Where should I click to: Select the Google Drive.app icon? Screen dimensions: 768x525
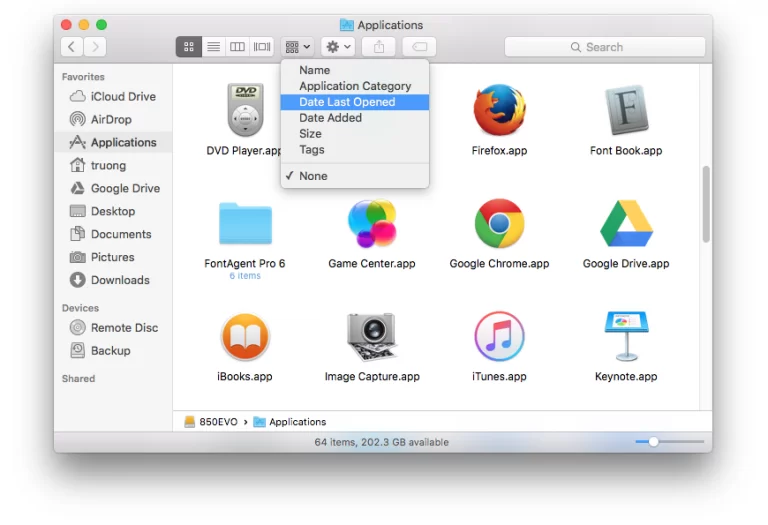[x=626, y=223]
